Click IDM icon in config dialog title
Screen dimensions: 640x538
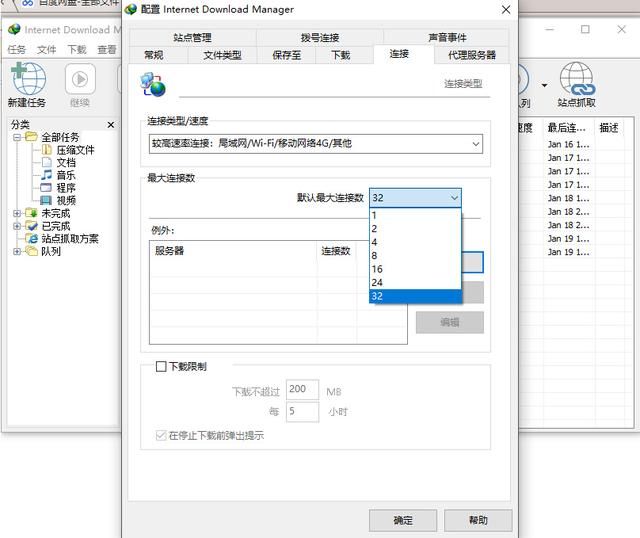click(x=131, y=9)
